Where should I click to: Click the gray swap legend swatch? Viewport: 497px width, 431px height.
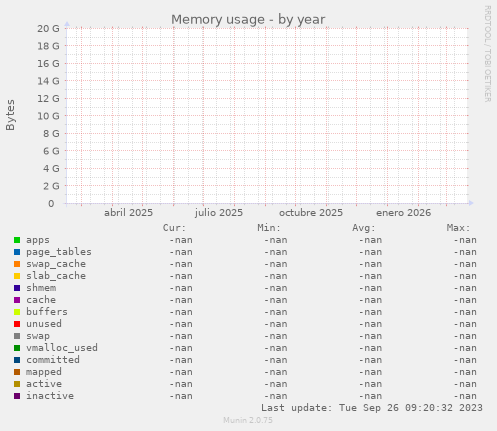(x=17, y=336)
